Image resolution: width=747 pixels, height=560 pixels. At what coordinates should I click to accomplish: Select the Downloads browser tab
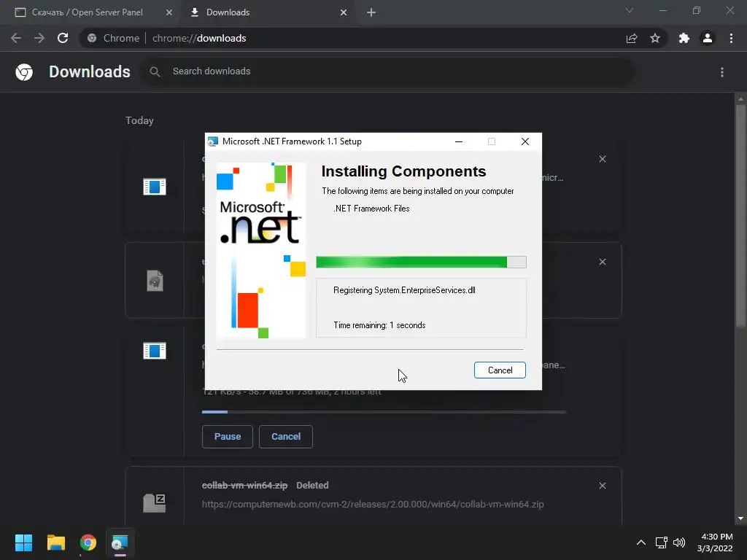pyautogui.click(x=267, y=12)
